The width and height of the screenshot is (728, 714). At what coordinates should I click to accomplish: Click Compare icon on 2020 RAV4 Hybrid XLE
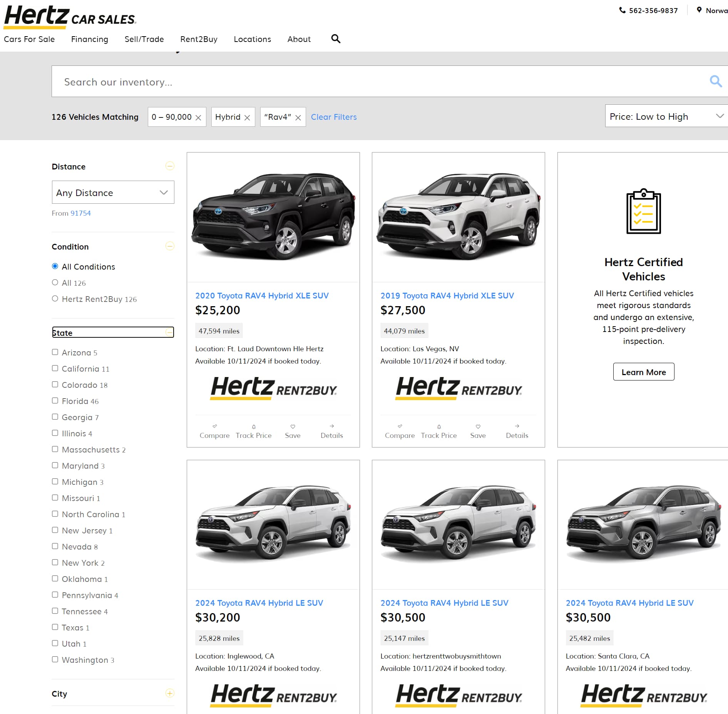[214, 426]
